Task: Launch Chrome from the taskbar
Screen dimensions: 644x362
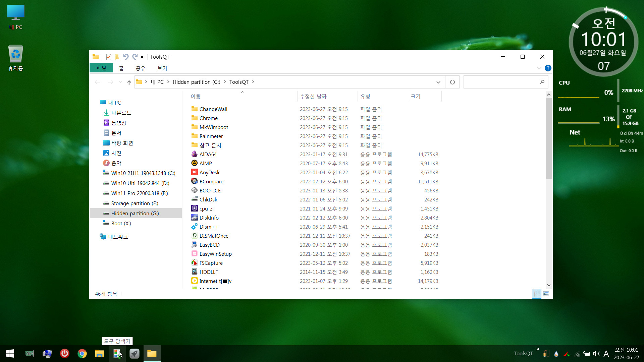Action: (82, 354)
